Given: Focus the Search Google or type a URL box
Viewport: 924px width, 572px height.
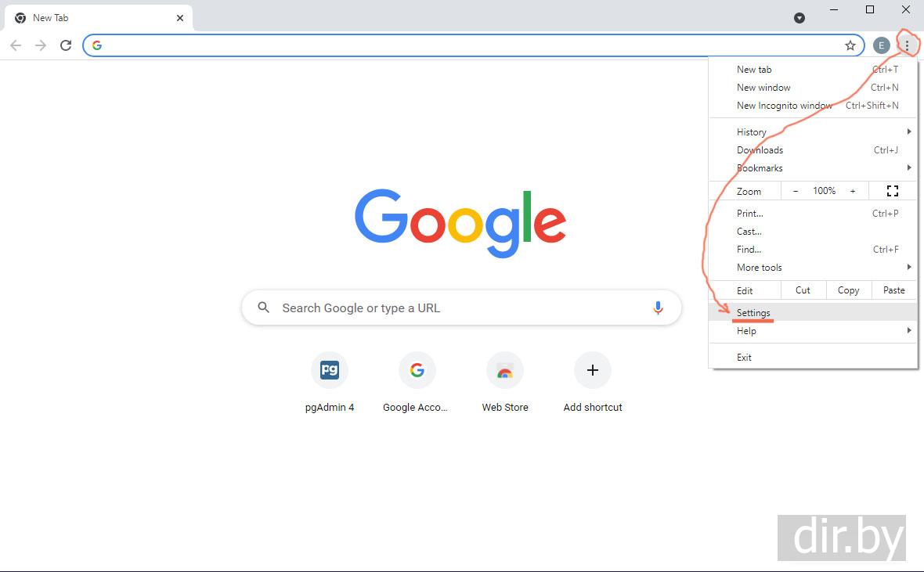Looking at the screenshot, I should tap(461, 308).
